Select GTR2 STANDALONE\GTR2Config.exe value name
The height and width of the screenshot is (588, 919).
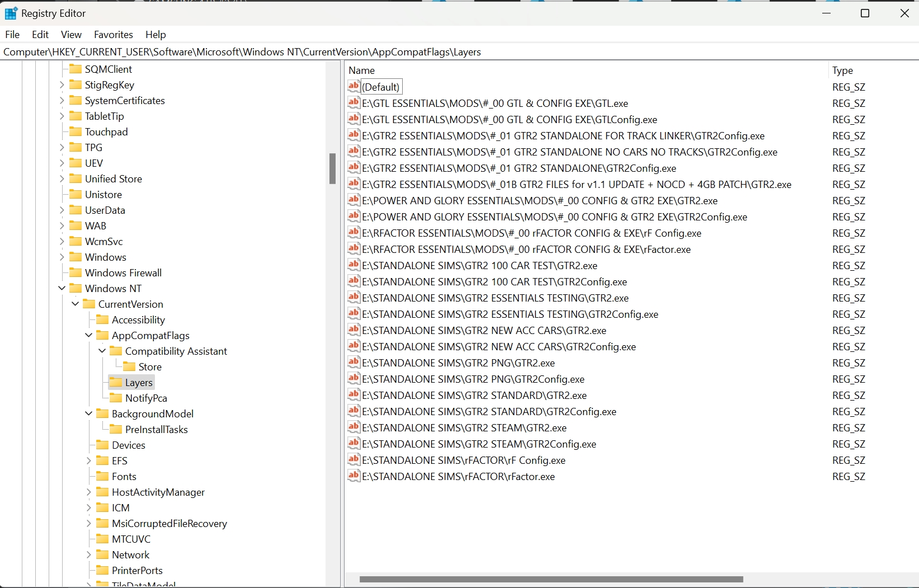tap(519, 168)
